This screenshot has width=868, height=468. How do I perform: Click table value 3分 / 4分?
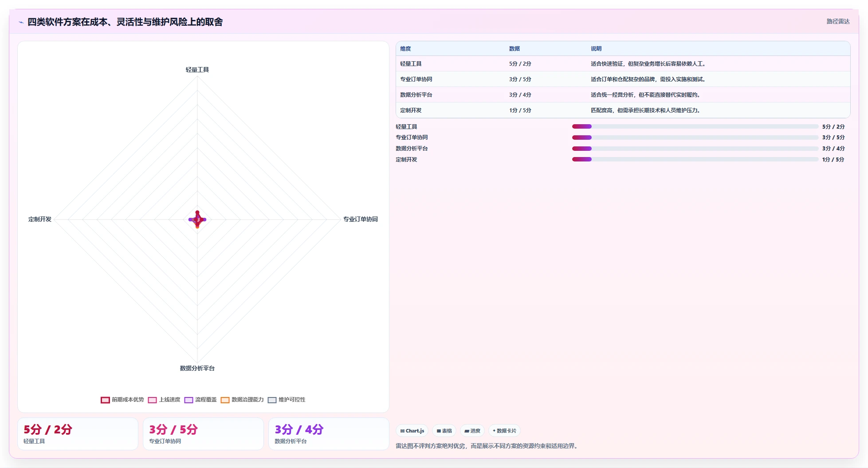pyautogui.click(x=520, y=95)
